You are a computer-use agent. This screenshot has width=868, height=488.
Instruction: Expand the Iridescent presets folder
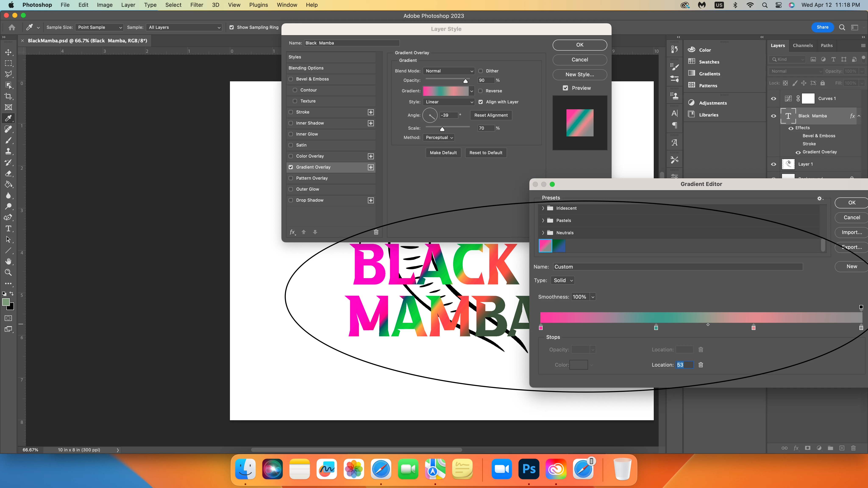[x=543, y=208]
